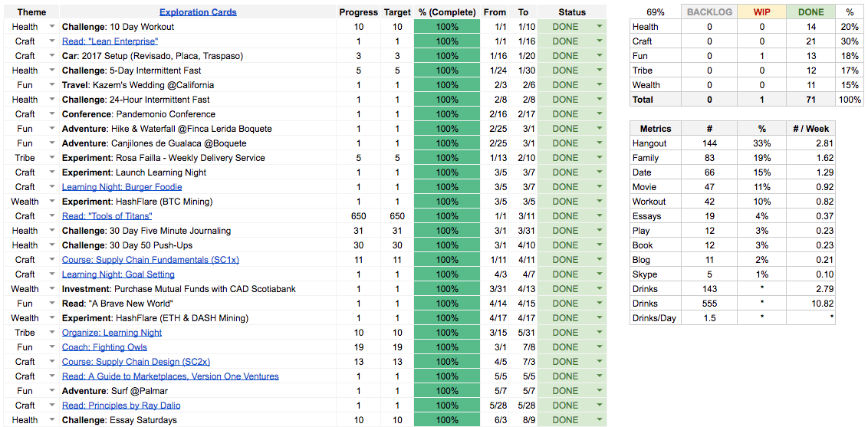Viewport: 868px width, 427px height.
Task: Follow the Read: Principles by Ray Dalio link
Action: pos(121,406)
